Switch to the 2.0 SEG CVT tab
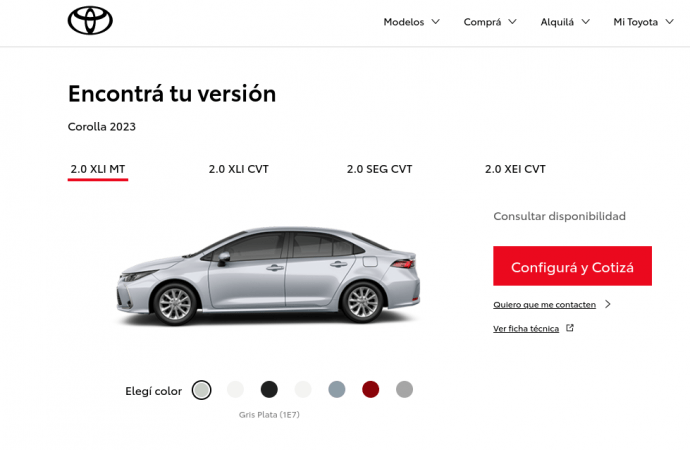690x450 pixels. coord(379,169)
